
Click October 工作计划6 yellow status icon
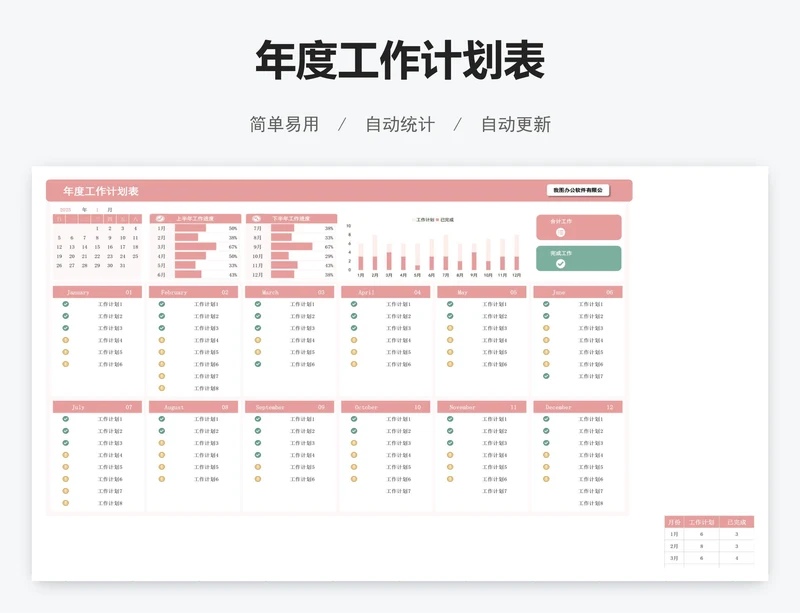[x=354, y=479]
